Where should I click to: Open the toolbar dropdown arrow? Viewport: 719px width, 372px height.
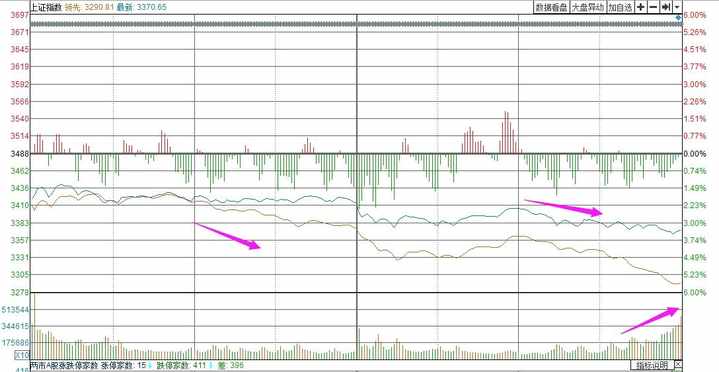(677, 7)
